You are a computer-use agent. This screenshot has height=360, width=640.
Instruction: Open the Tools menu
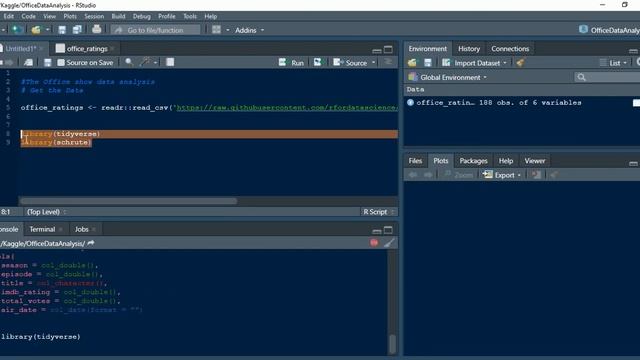[190, 16]
